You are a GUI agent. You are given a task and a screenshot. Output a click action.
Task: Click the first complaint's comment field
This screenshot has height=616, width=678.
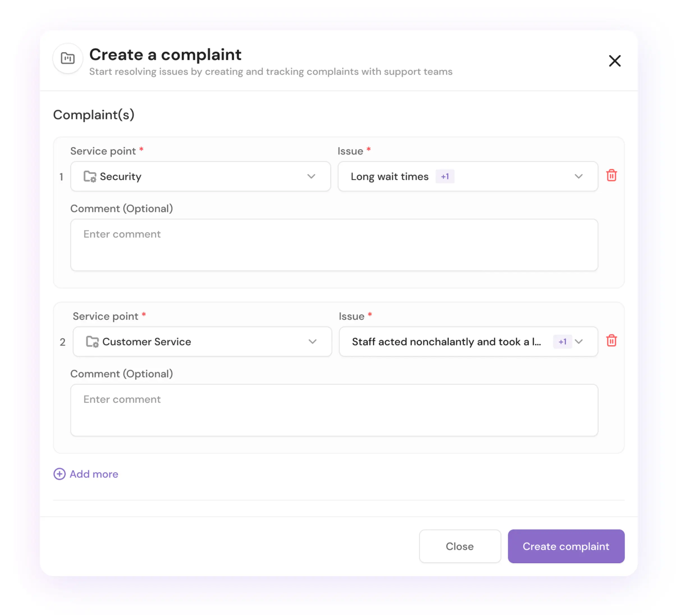(x=334, y=245)
